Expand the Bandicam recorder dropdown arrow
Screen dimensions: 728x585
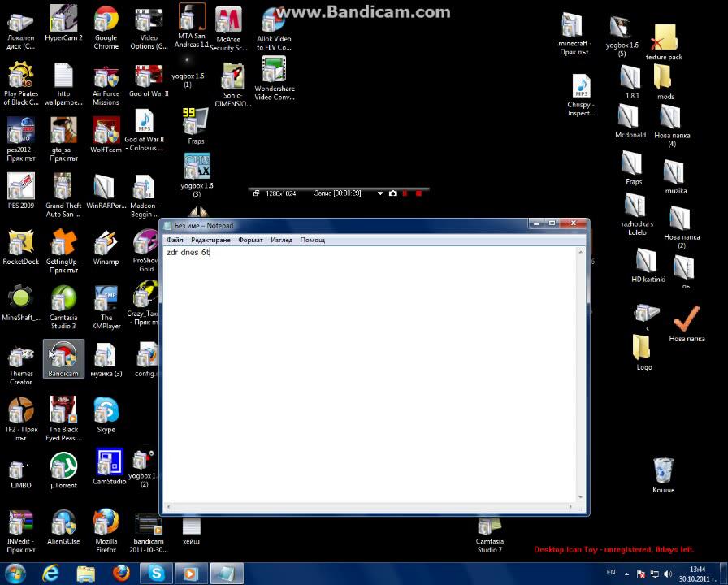[x=380, y=193]
